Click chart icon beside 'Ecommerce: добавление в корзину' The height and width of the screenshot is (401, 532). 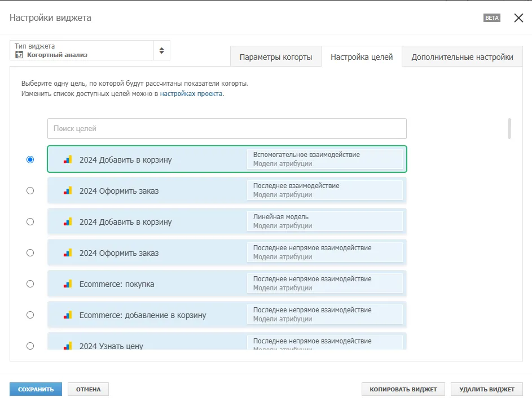pyautogui.click(x=68, y=315)
